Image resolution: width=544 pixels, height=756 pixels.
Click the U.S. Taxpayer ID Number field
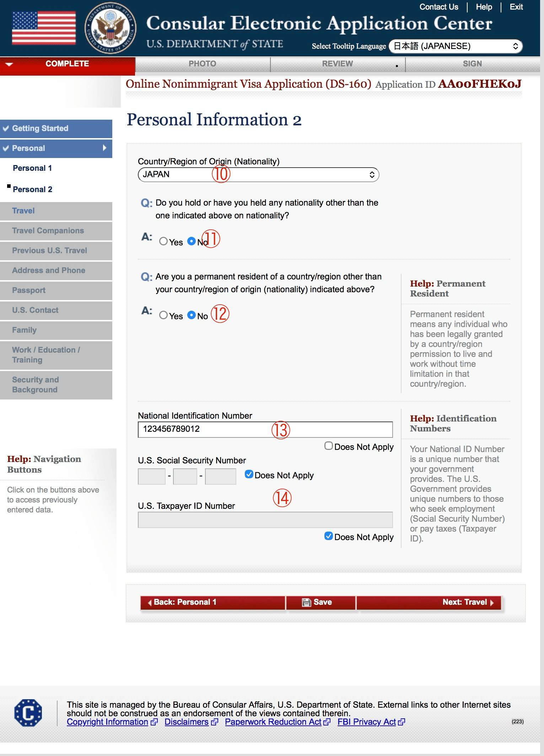click(x=265, y=520)
